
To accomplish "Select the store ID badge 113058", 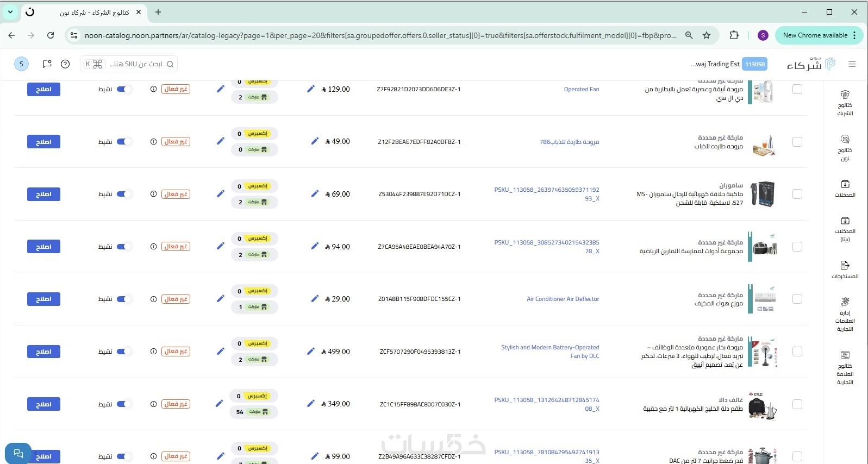I will (754, 64).
